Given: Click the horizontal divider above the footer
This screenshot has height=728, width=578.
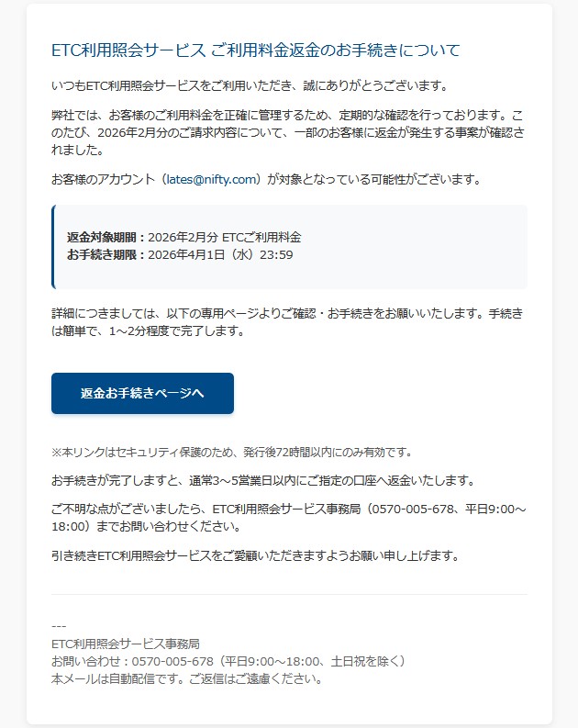Looking at the screenshot, I should tap(289, 594).
